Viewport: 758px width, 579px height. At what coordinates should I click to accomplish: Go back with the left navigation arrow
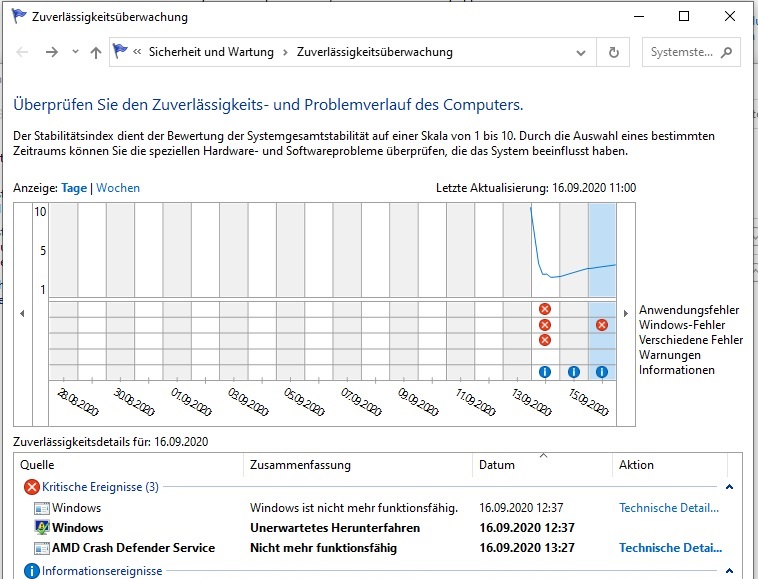[x=22, y=52]
